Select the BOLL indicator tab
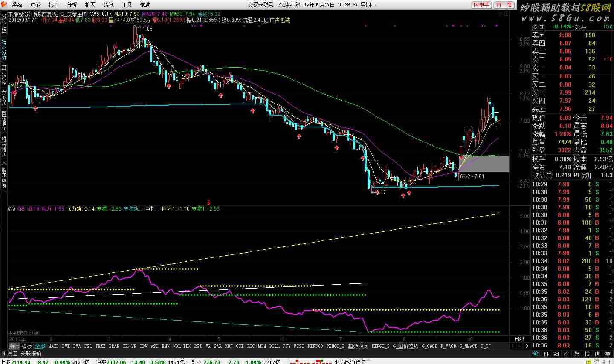 click(275, 346)
